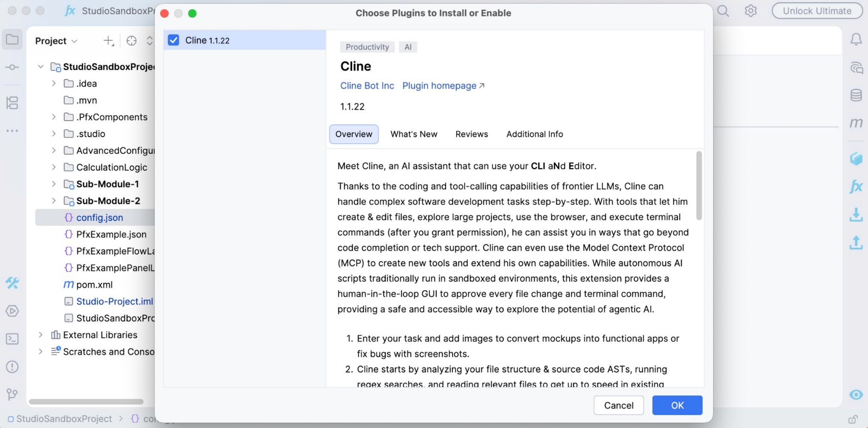Image resolution: width=868 pixels, height=428 pixels.
Task: Click the StudioSandboxProject breadcrumb at bottom
Action: 62,419
